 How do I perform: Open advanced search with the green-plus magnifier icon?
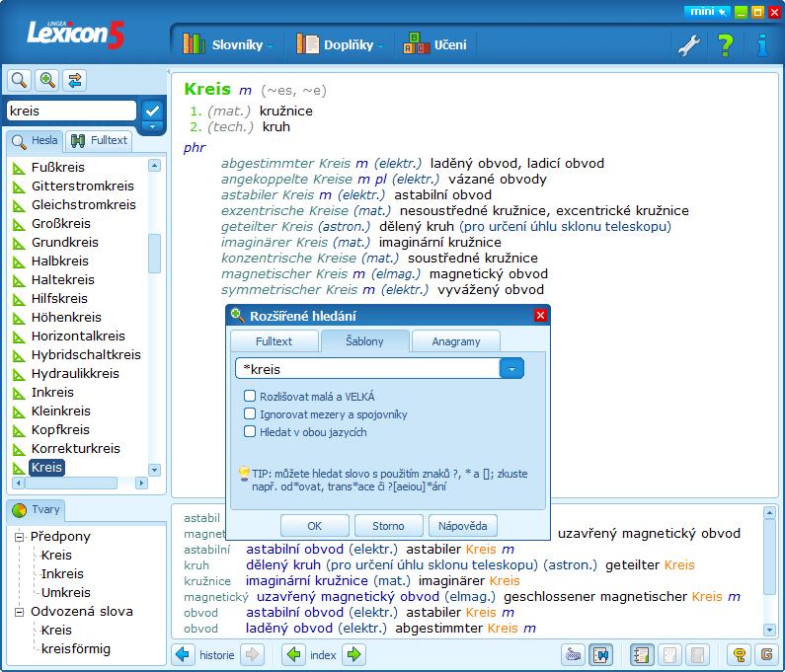47,80
